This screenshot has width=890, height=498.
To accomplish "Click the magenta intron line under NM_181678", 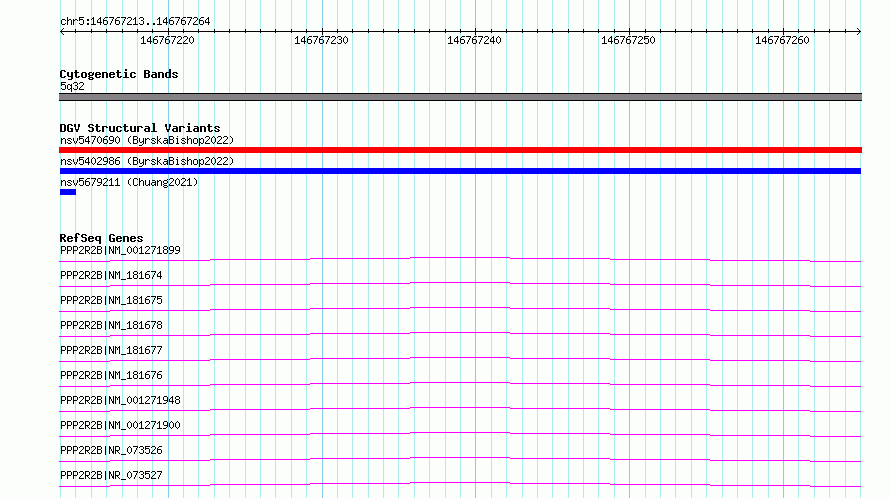I will click(460, 333).
